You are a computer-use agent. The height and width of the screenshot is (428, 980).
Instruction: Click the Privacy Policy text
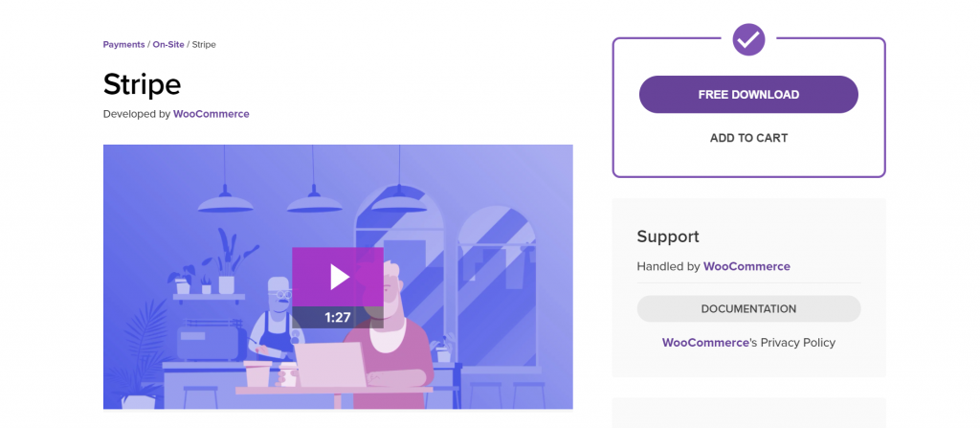click(797, 342)
